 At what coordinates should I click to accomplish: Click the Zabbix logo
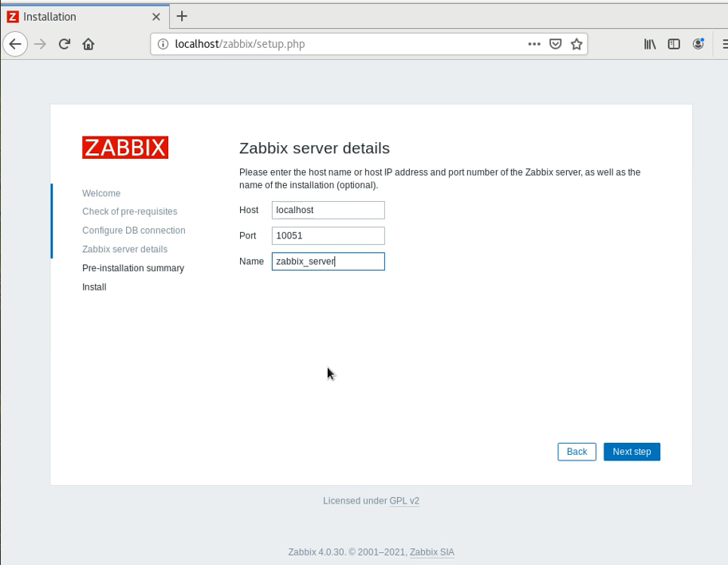tap(125, 148)
